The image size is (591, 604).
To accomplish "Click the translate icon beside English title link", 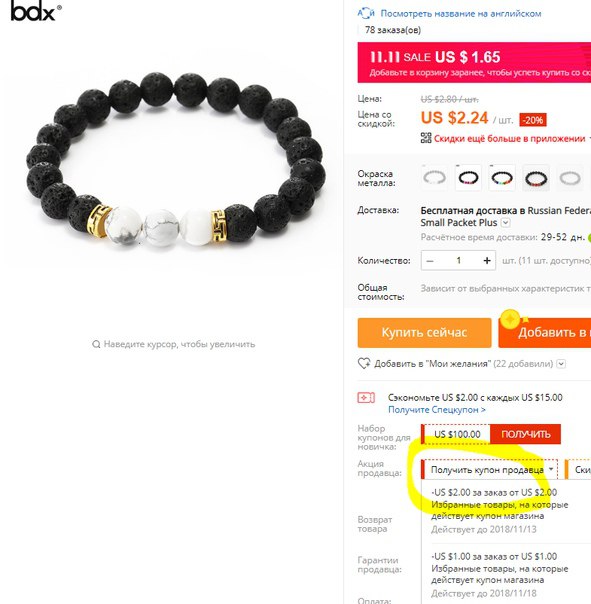I will pos(366,13).
